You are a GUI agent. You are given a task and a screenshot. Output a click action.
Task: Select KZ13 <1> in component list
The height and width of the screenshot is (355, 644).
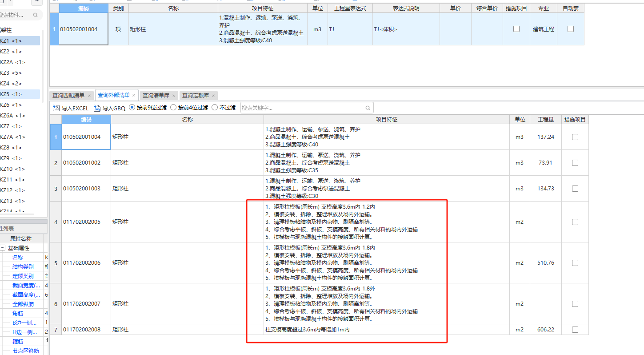pos(20,201)
